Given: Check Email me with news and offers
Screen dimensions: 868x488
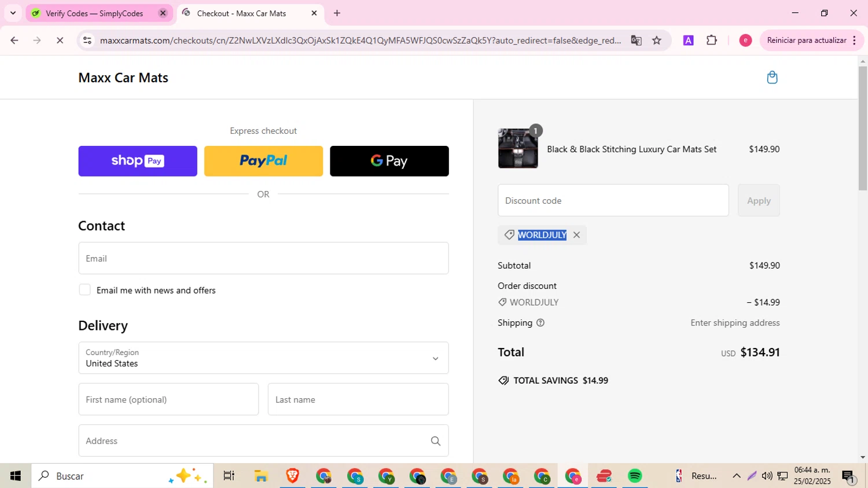Looking at the screenshot, I should coord(85,290).
